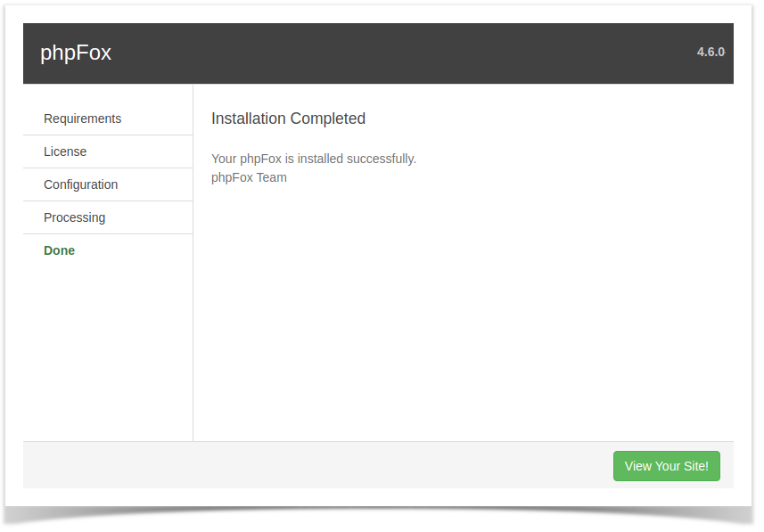Click the blank content area below phpFox Team
764x532 pixels.
(463, 312)
